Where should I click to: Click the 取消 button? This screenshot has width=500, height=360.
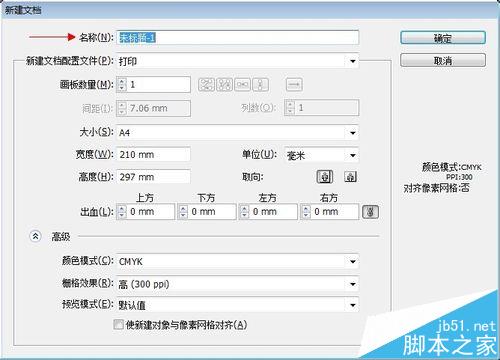443,60
